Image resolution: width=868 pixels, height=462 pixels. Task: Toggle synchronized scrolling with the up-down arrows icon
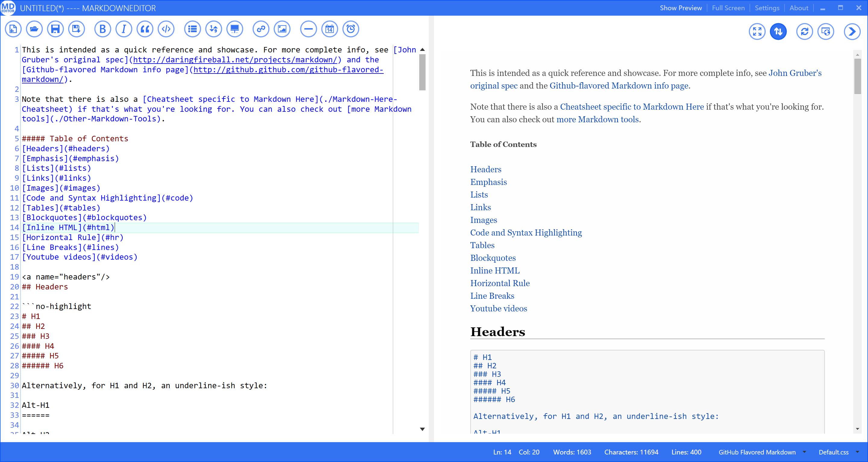(x=778, y=32)
